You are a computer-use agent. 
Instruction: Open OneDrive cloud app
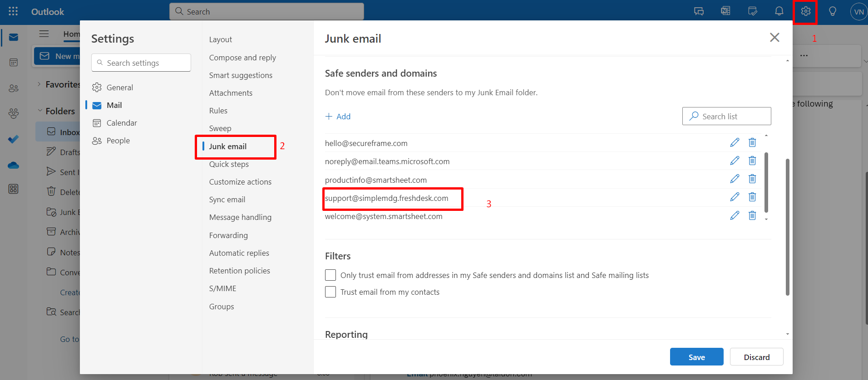pyautogui.click(x=14, y=165)
